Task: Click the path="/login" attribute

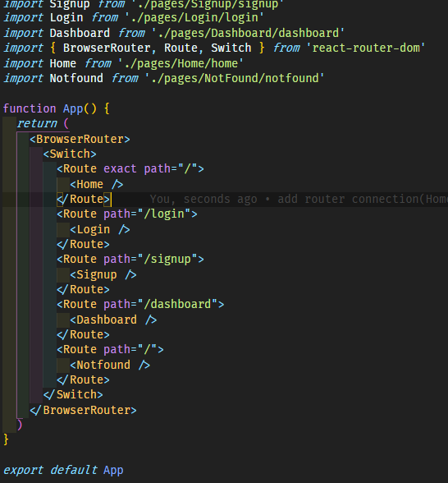Action: [147, 214]
